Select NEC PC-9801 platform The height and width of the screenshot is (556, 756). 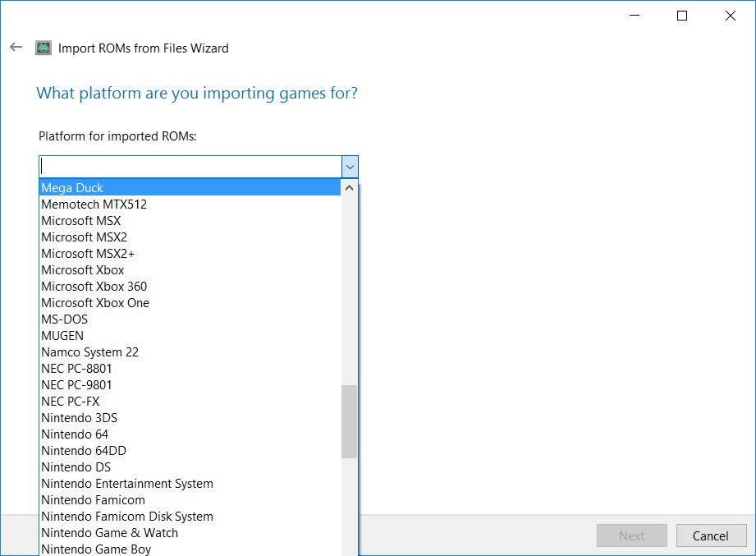point(190,385)
